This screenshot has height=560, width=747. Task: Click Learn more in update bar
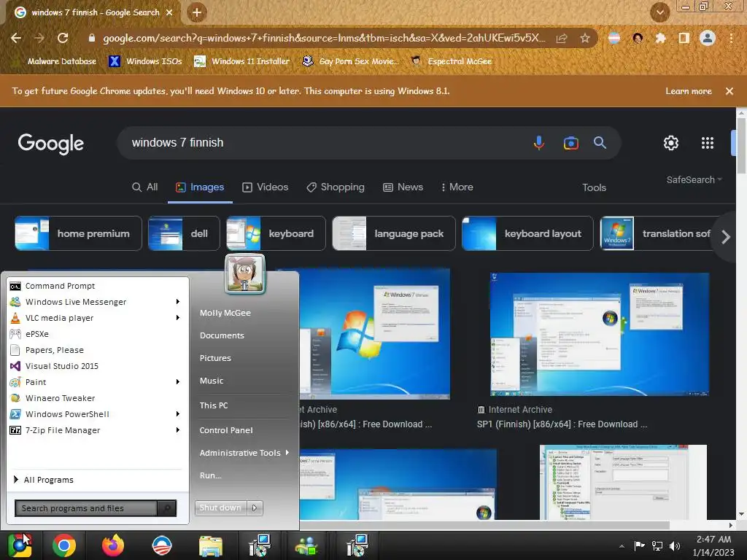coord(689,91)
